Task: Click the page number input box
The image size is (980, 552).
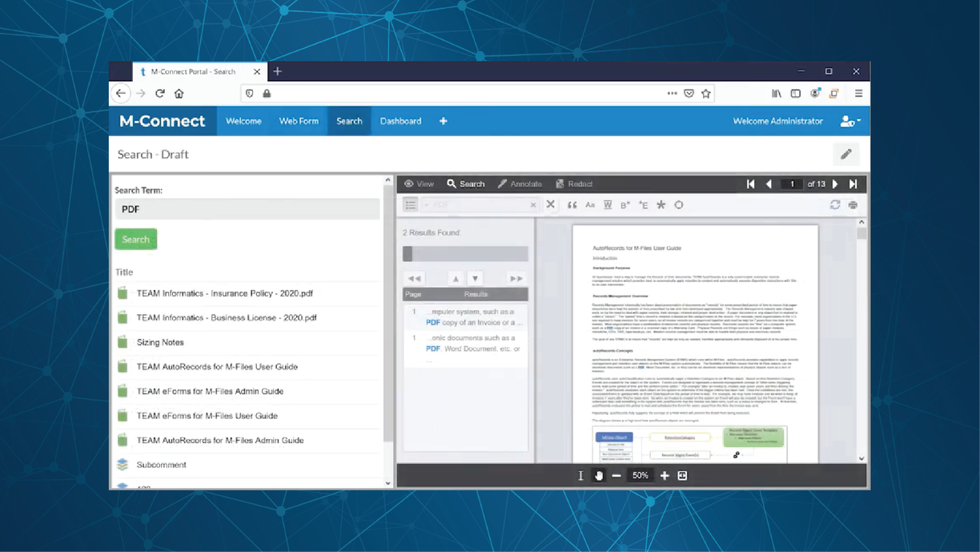Action: pos(793,184)
